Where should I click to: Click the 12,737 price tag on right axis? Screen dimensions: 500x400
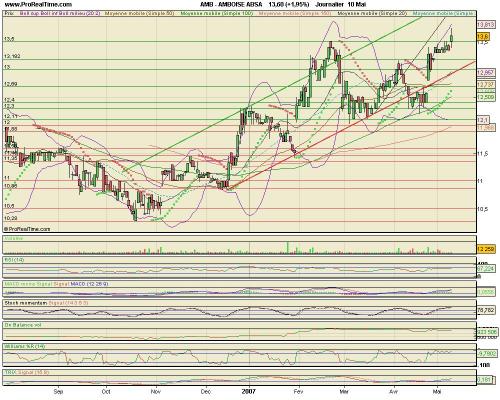485,85
